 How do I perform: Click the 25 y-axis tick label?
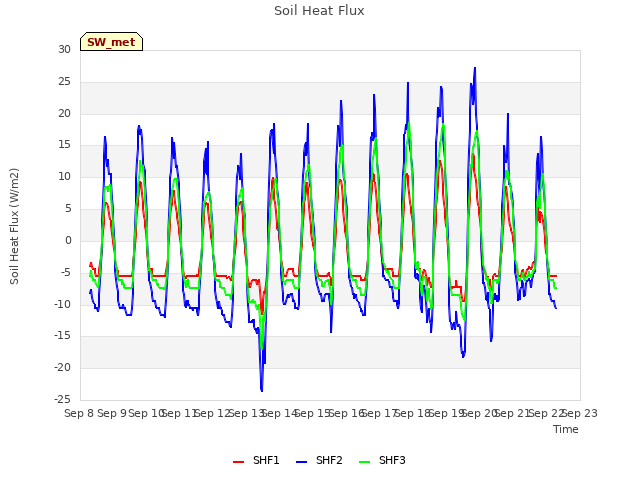64,82
